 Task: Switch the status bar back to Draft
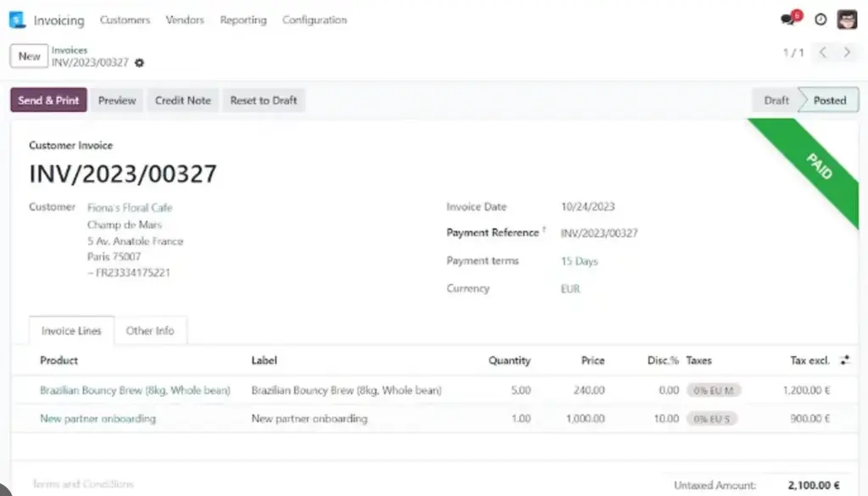click(x=776, y=99)
